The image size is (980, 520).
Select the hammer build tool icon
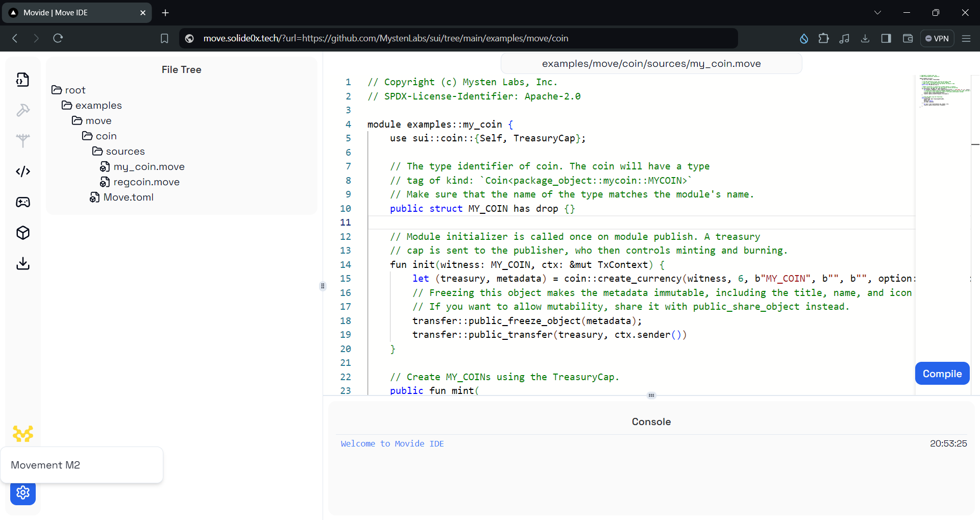point(23,110)
